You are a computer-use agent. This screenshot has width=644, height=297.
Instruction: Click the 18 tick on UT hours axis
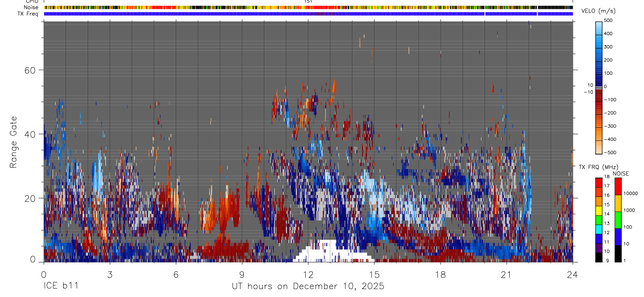pyautogui.click(x=441, y=274)
